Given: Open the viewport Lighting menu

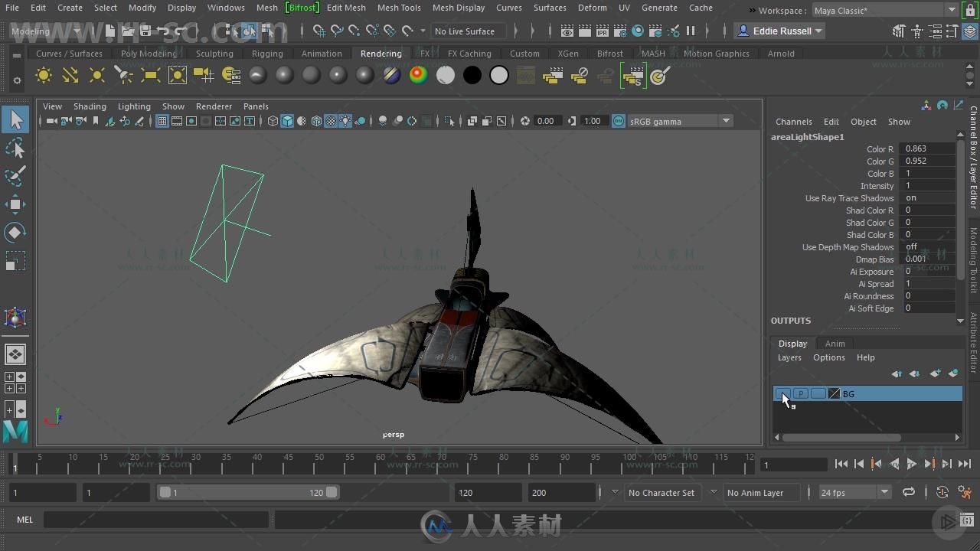Looking at the screenshot, I should pos(134,106).
